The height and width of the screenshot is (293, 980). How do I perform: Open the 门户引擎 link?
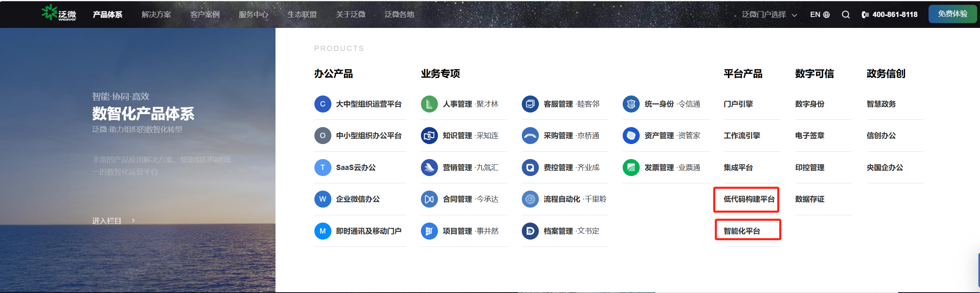pyautogui.click(x=738, y=104)
